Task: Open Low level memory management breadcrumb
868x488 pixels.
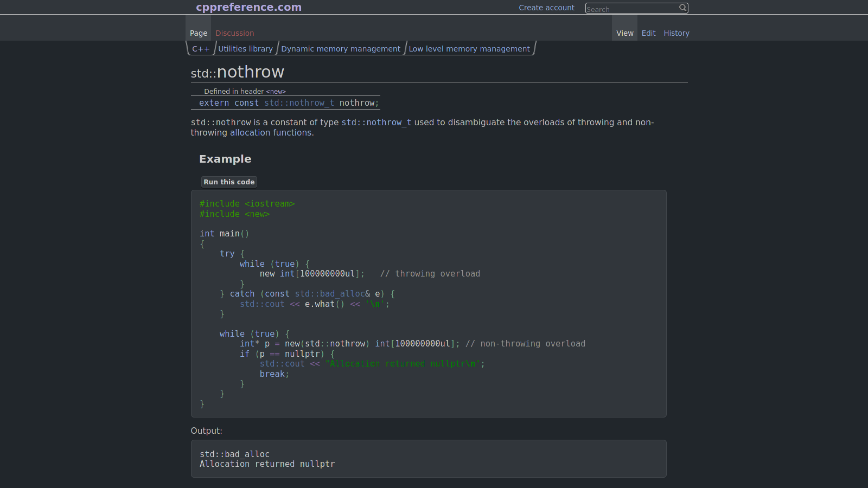Action: tap(469, 48)
